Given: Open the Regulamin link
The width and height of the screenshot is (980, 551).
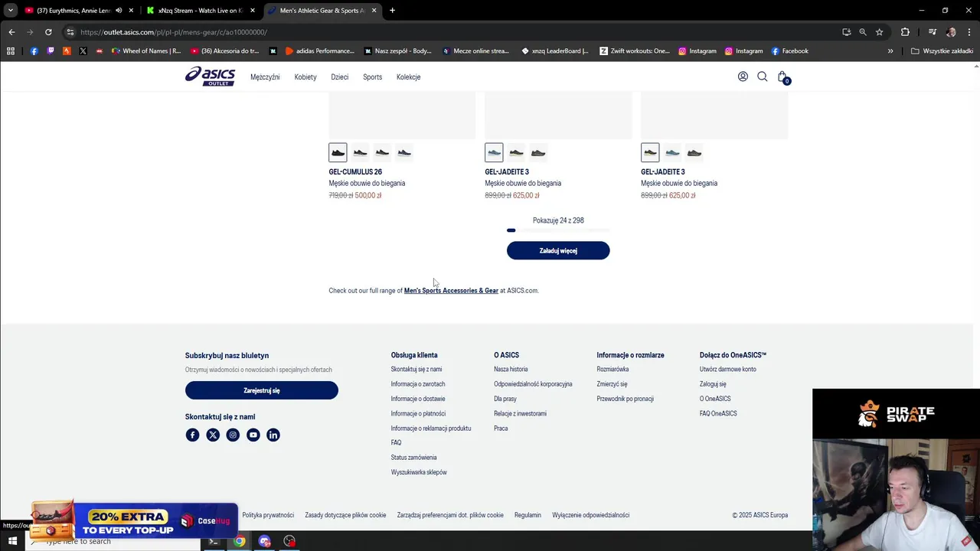Looking at the screenshot, I should 528,515.
